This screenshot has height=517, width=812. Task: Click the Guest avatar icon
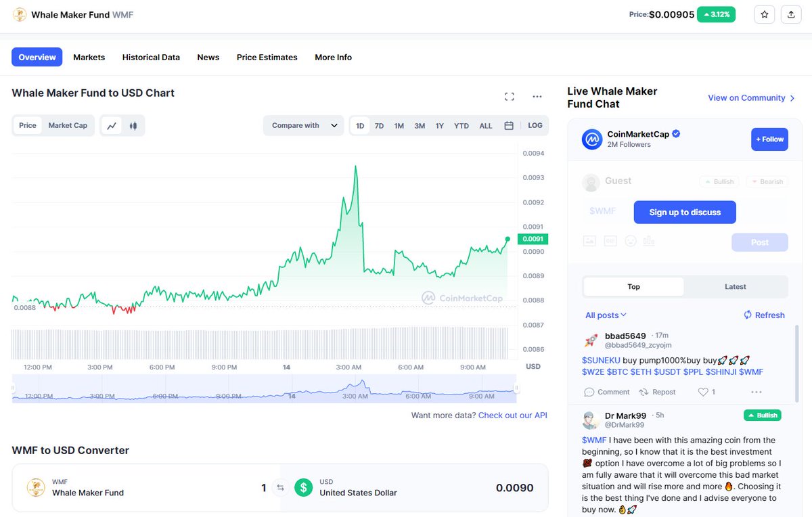pos(591,183)
